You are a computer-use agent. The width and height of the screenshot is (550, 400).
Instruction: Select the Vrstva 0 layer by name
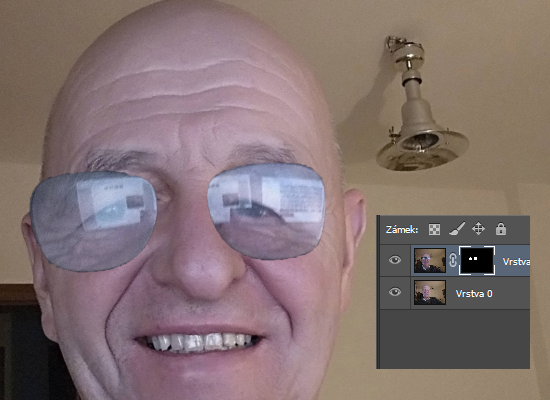pos(474,294)
